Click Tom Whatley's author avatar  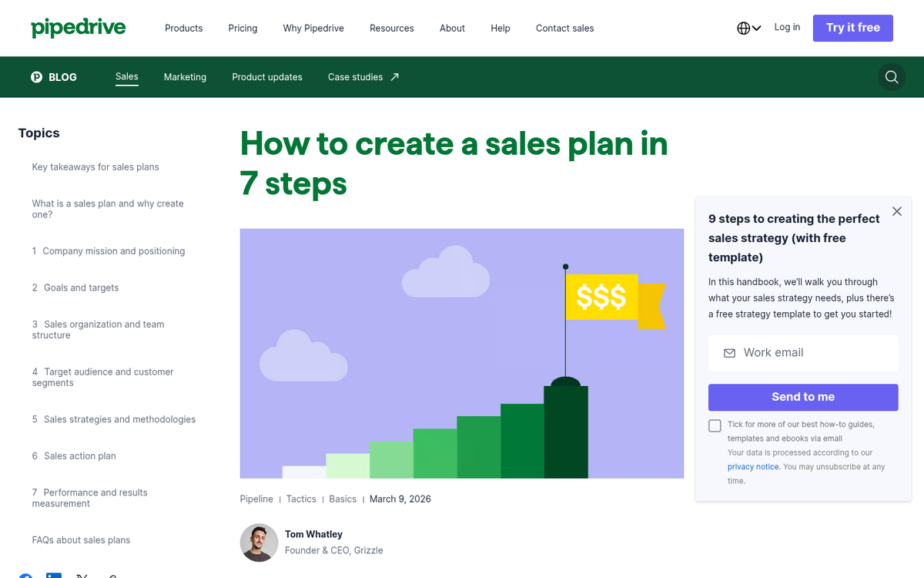click(x=259, y=543)
